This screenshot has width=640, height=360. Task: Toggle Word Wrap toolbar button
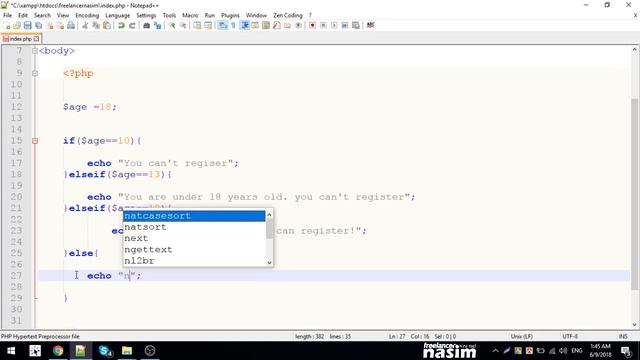(222, 25)
